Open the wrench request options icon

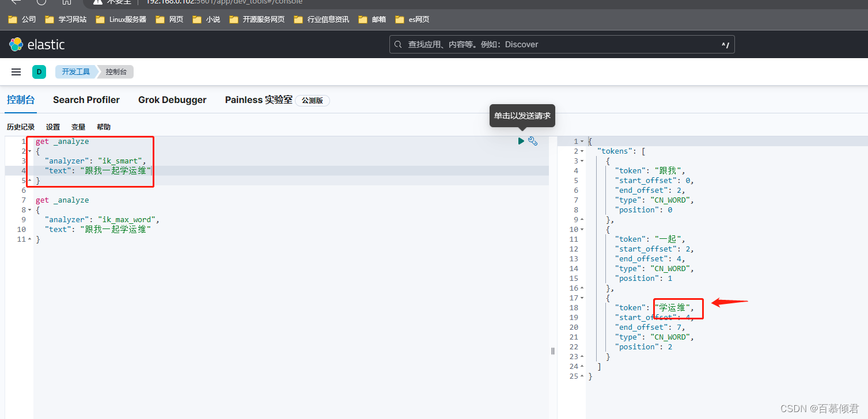(x=533, y=141)
